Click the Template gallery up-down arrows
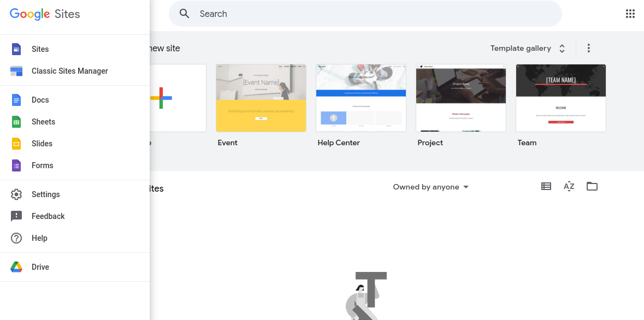This screenshot has width=644, height=320. coord(562,49)
